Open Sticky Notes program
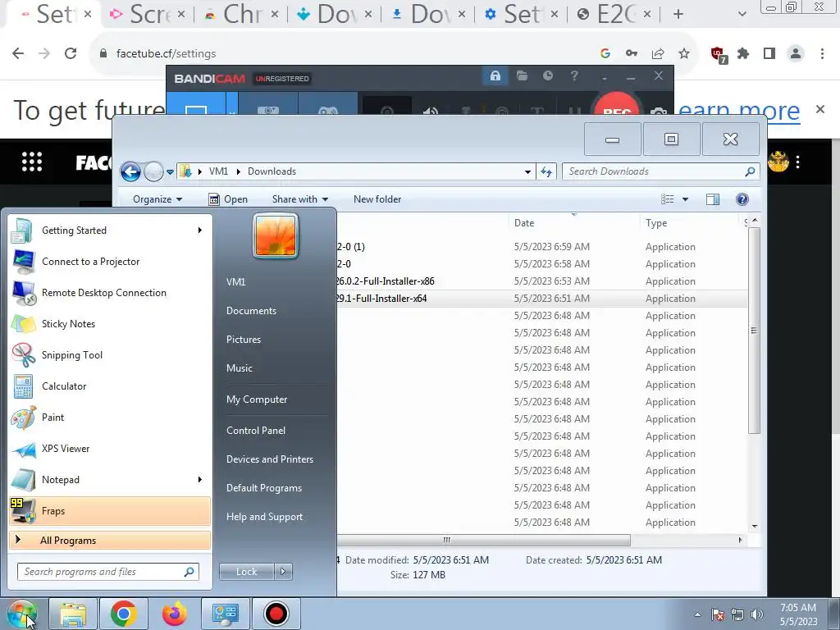The width and height of the screenshot is (840, 630). point(109,323)
